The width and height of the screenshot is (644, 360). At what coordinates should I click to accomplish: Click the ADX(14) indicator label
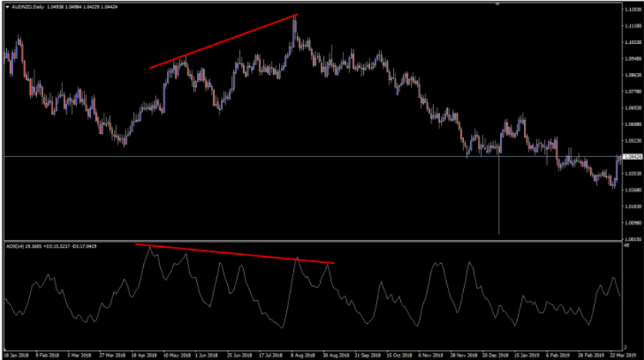click(x=15, y=247)
